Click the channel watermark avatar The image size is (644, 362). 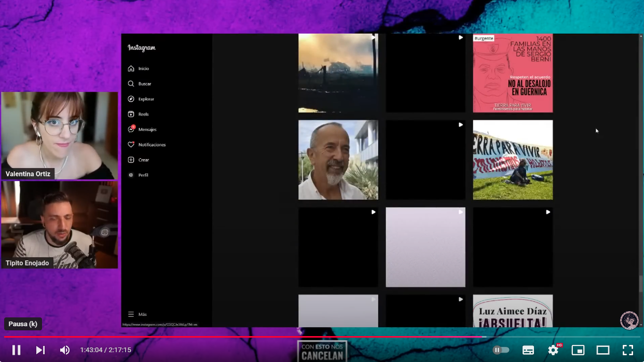coord(629,320)
